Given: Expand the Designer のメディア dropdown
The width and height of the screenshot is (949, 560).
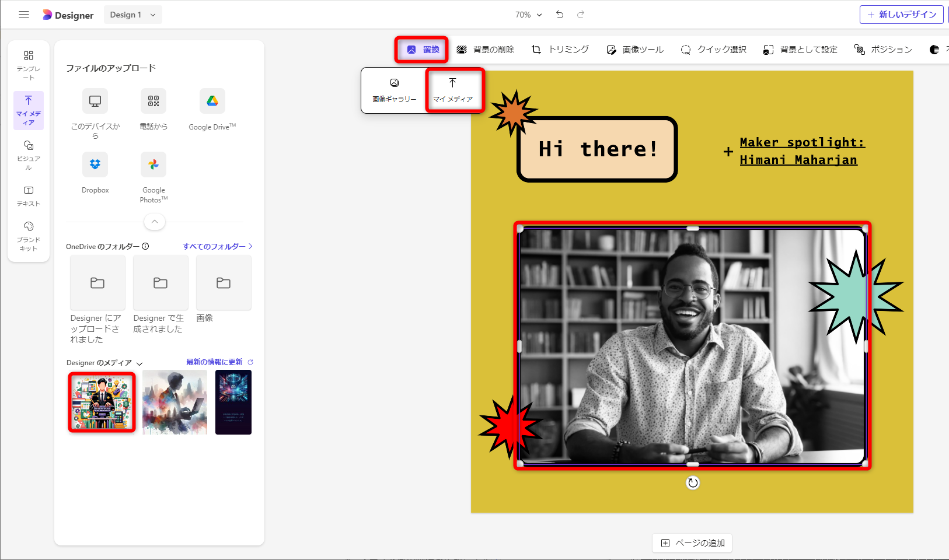Looking at the screenshot, I should click(x=139, y=363).
